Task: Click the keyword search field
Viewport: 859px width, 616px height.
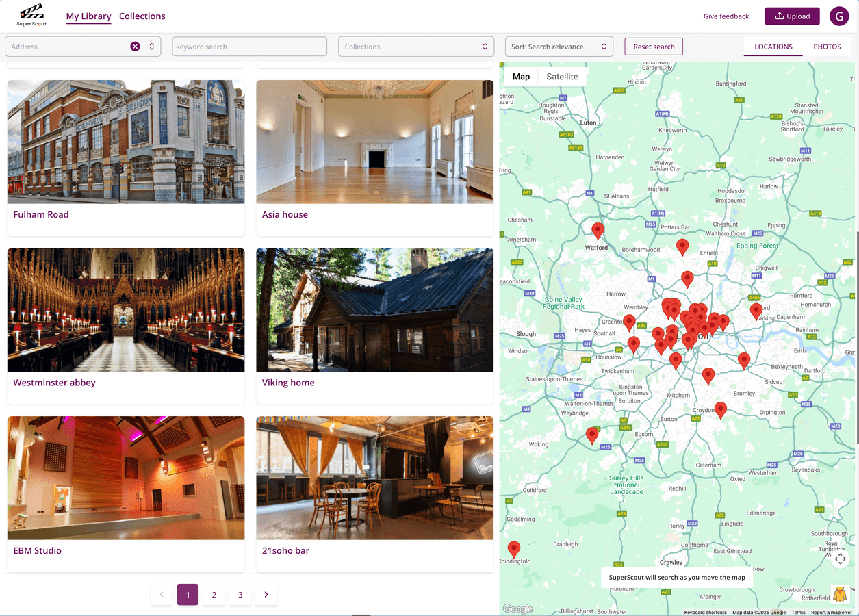Action: pyautogui.click(x=250, y=47)
